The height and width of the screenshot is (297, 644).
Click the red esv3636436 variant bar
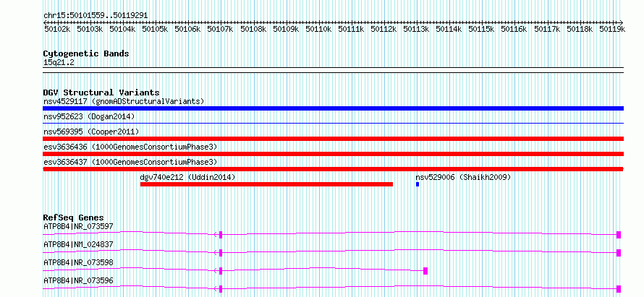(333, 154)
